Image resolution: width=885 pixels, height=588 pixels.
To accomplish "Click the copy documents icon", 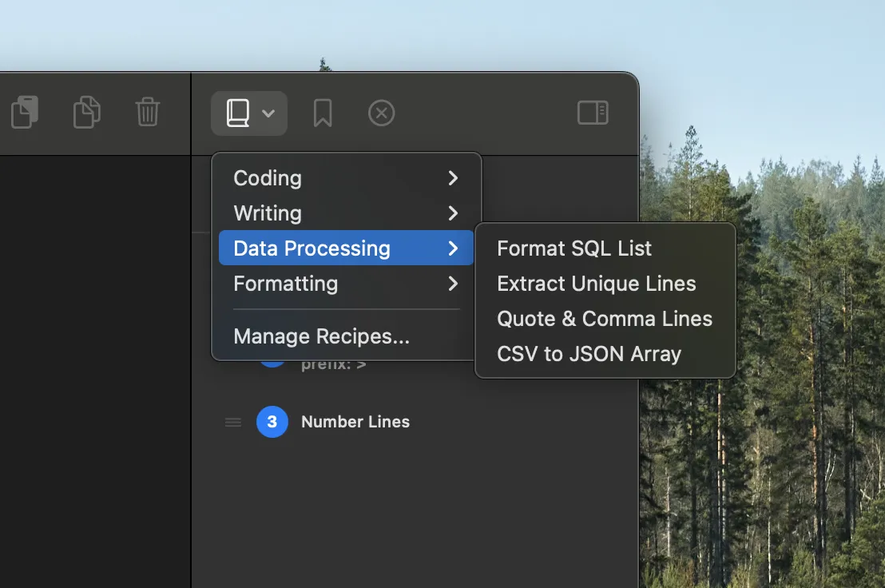I will pos(86,113).
